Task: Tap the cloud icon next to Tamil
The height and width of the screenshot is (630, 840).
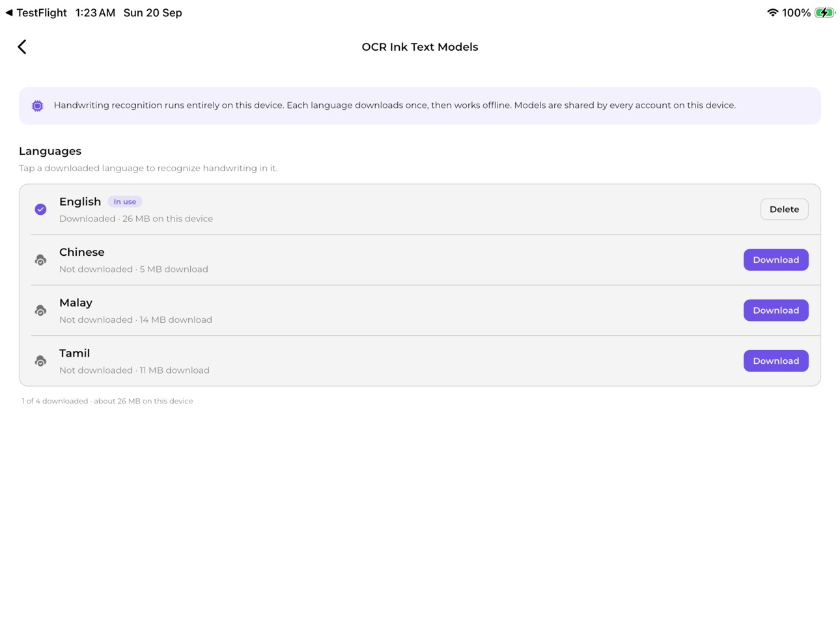Action: click(40, 361)
